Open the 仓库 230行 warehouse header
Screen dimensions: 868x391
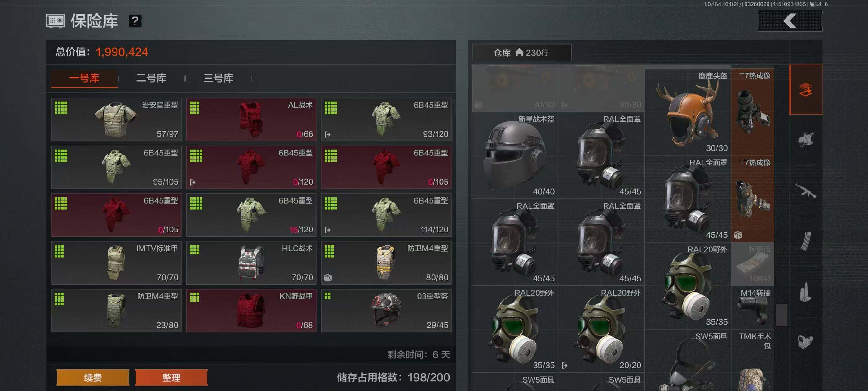click(x=522, y=53)
